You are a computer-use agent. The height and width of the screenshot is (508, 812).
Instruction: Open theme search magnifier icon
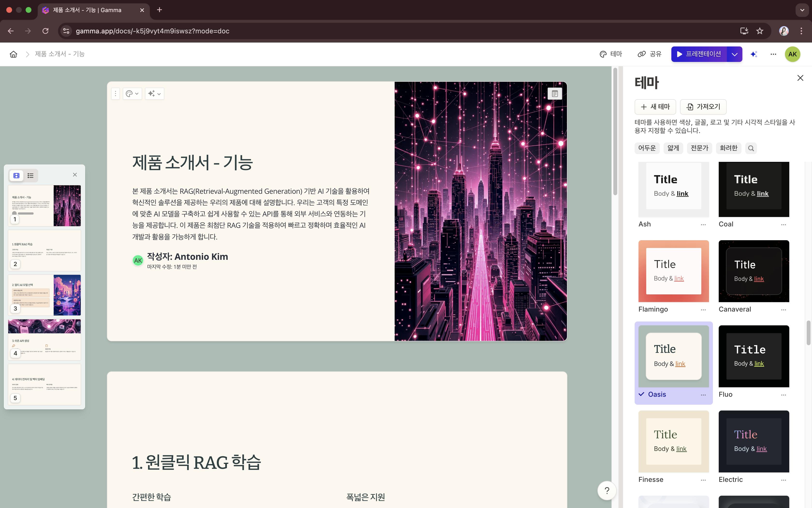click(751, 148)
